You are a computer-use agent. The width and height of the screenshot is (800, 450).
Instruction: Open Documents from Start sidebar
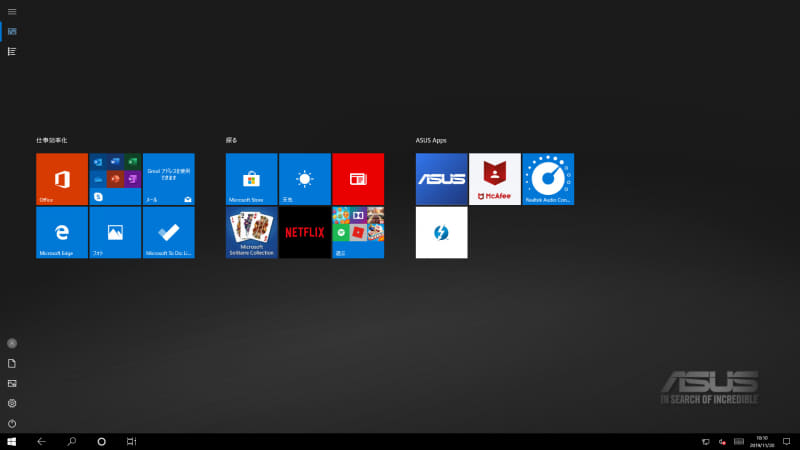pos(12,363)
